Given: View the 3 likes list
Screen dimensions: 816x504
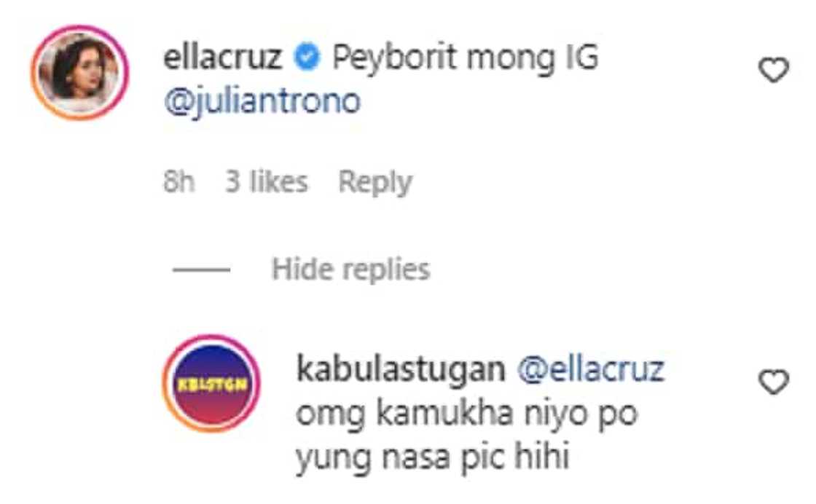Looking at the screenshot, I should 267,181.
